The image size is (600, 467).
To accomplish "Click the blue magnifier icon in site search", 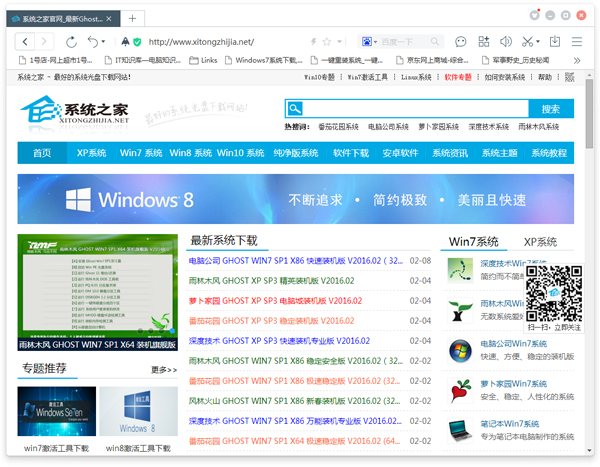I will 295,109.
